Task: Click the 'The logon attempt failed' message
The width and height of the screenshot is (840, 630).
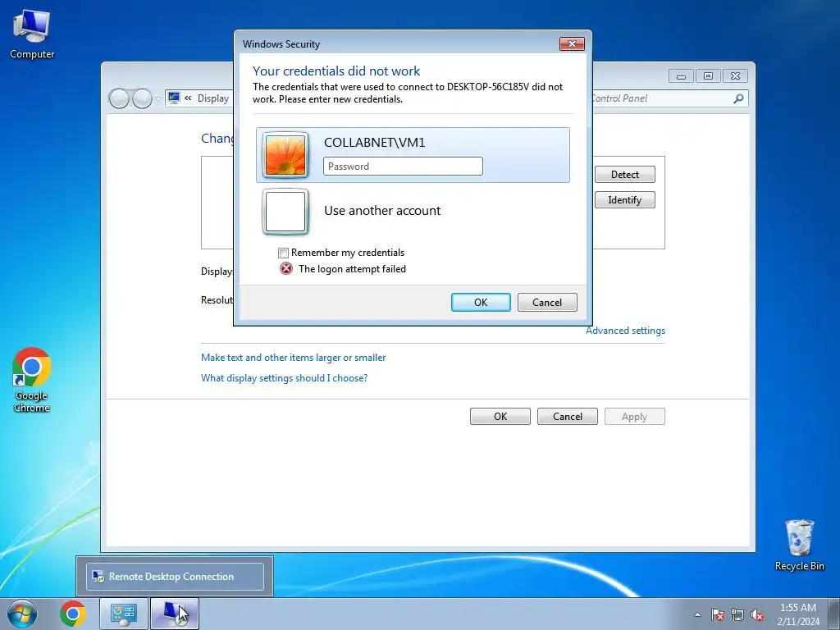Action: coord(352,269)
